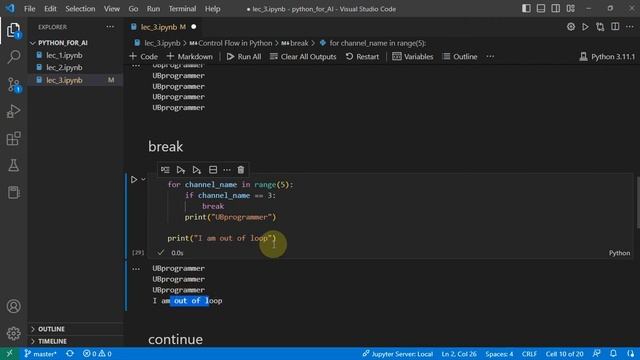Toggle the secondary sidebar layout
Image resolution: width=640 pixels, height=360 pixels.
click(x=556, y=9)
